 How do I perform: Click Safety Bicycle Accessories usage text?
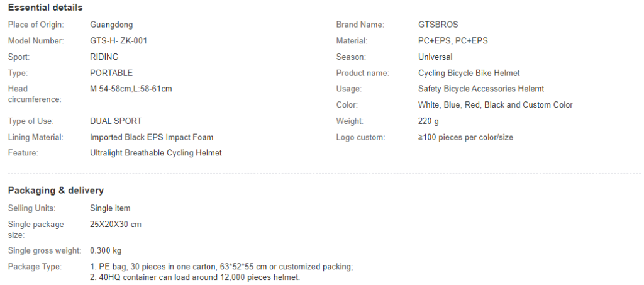[481, 89]
